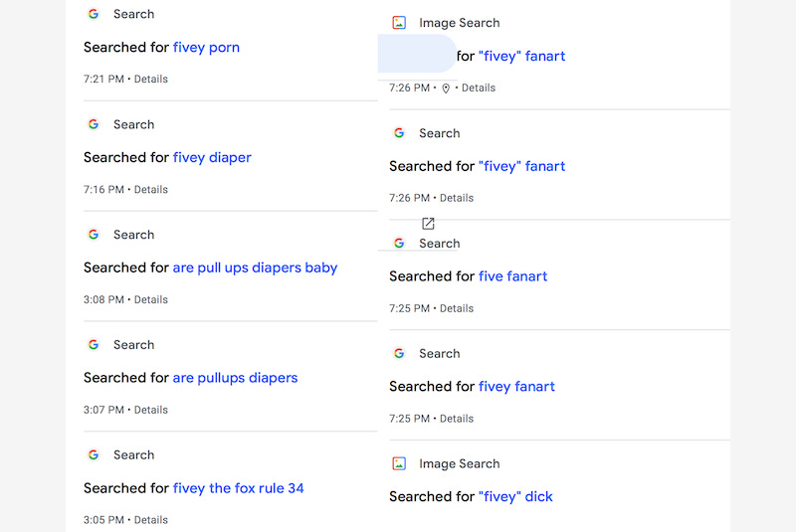
Task: Open Details next to the location pin icon
Action: pos(479,89)
